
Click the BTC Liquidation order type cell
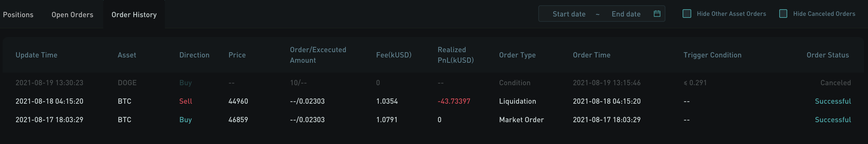(x=517, y=101)
